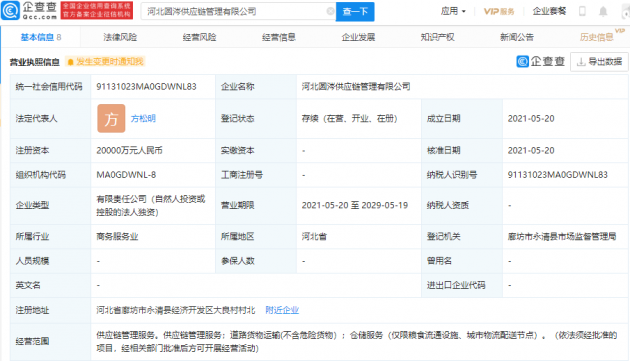The image size is (630, 361).
Task: Clear the search box with the X icon
Action: [330, 11]
